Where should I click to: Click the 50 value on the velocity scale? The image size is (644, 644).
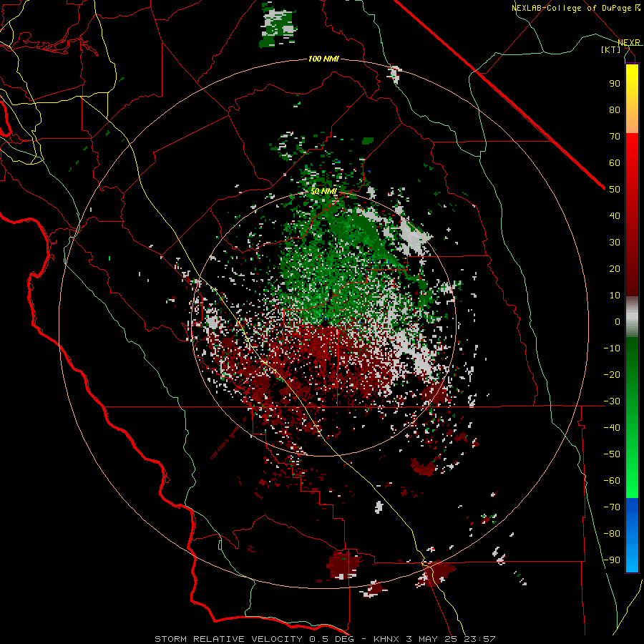[615, 190]
